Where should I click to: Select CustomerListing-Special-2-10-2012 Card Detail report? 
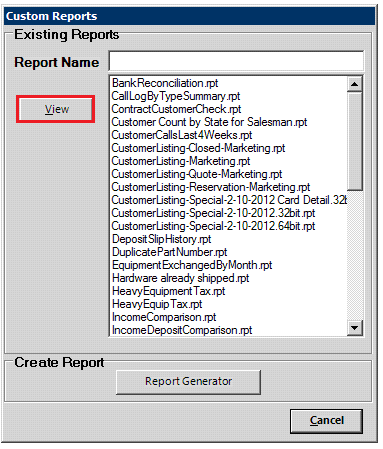229,200
